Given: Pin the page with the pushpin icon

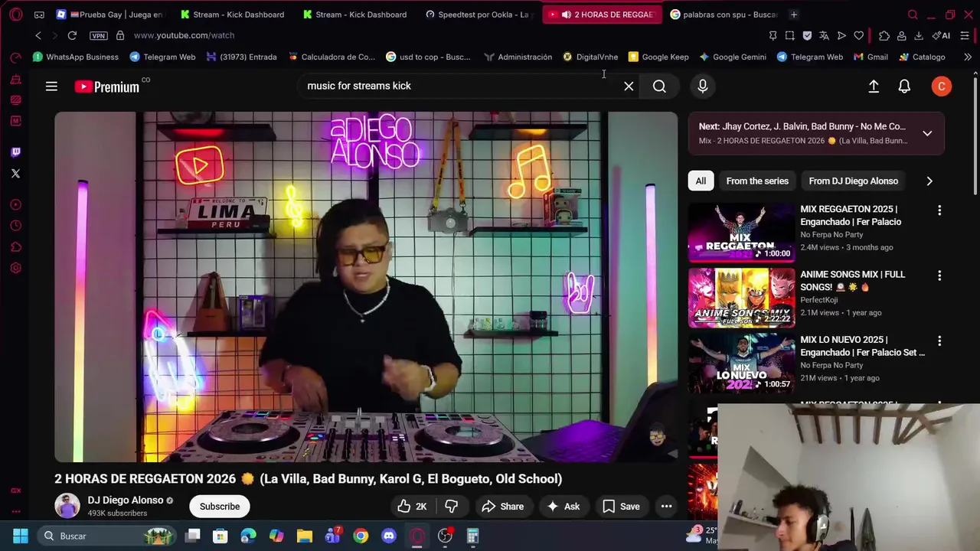Looking at the screenshot, I should [x=773, y=35].
